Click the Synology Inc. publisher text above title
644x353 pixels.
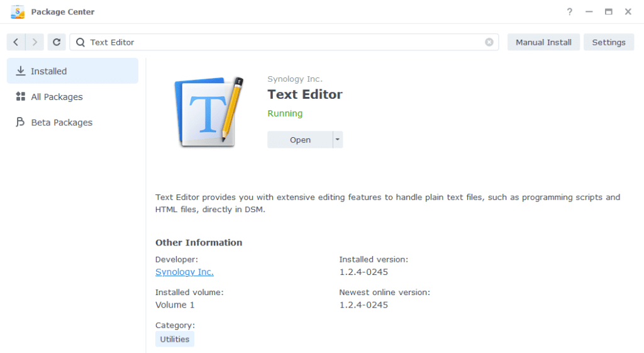pyautogui.click(x=295, y=79)
